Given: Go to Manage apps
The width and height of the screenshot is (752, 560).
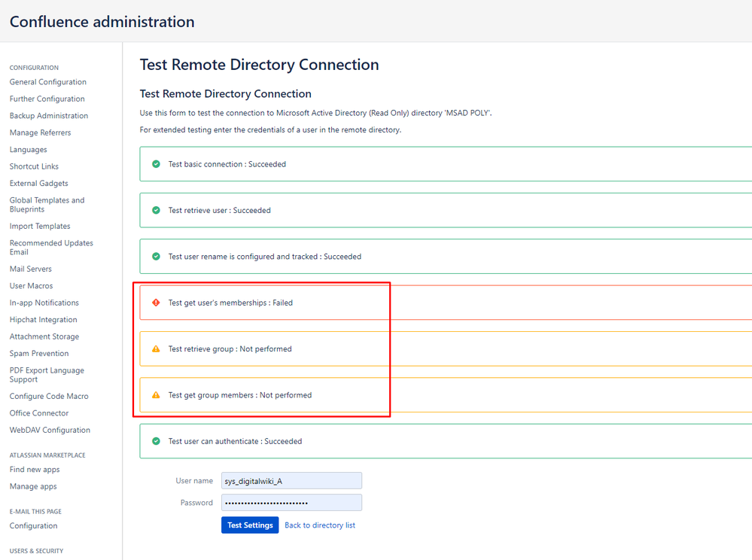Looking at the screenshot, I should [x=33, y=486].
